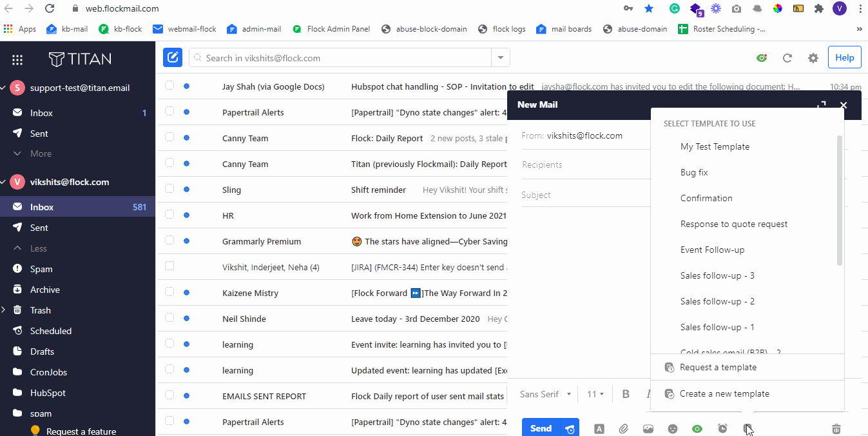Open the search options dropdown arrow

click(x=500, y=58)
